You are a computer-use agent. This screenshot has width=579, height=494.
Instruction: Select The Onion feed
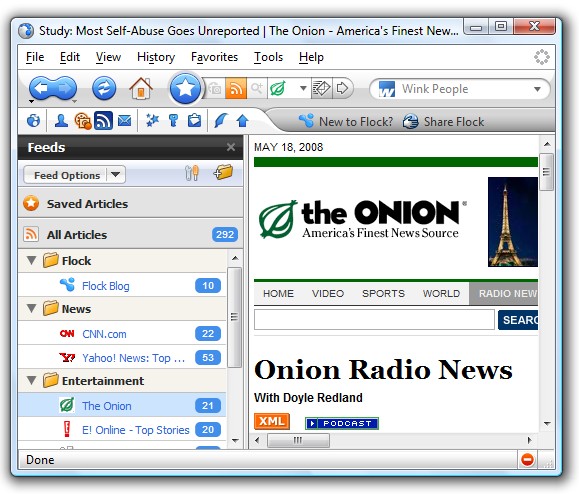click(x=122, y=405)
